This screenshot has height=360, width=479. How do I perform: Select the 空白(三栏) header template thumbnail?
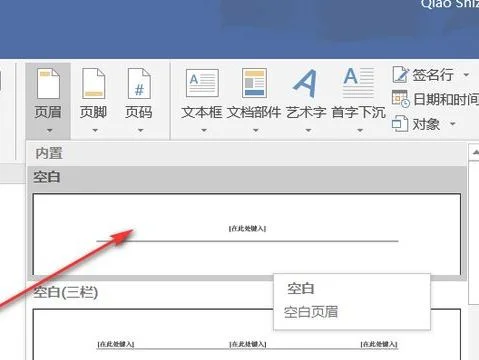pos(247,334)
